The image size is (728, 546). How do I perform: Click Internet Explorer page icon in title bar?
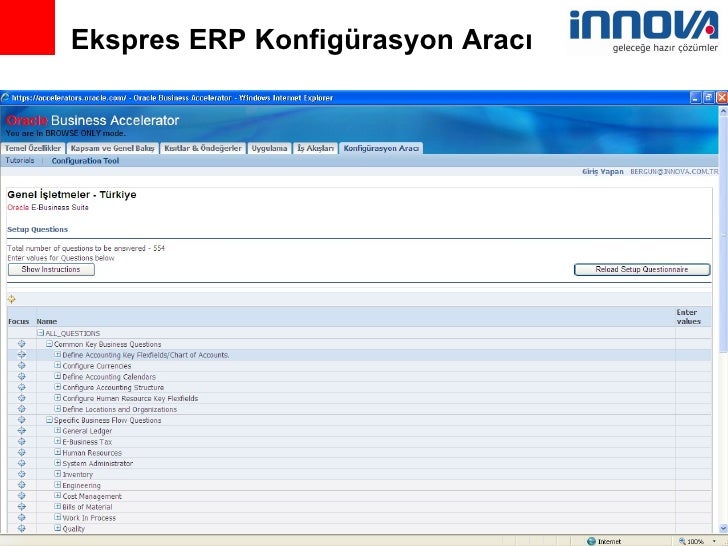[5, 98]
